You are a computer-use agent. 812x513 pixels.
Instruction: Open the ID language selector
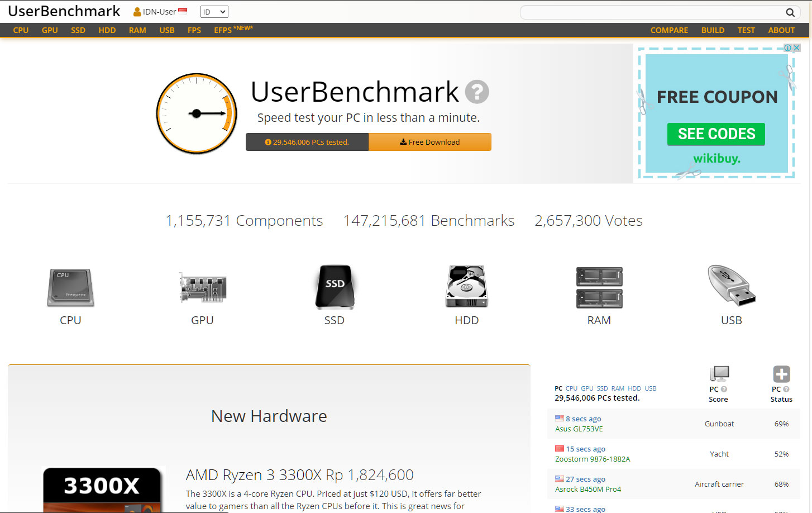click(214, 11)
